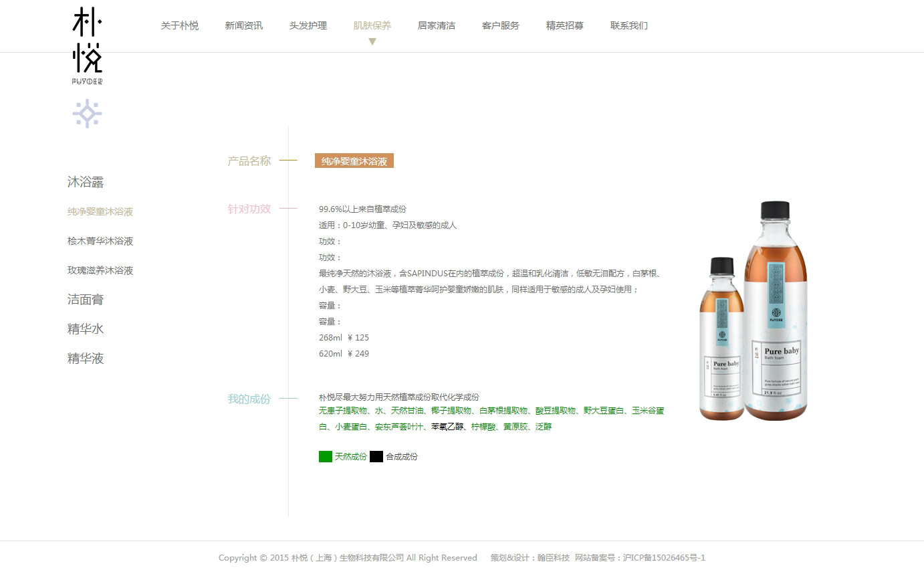Open the 新闻资讯 menu item

[x=244, y=25]
